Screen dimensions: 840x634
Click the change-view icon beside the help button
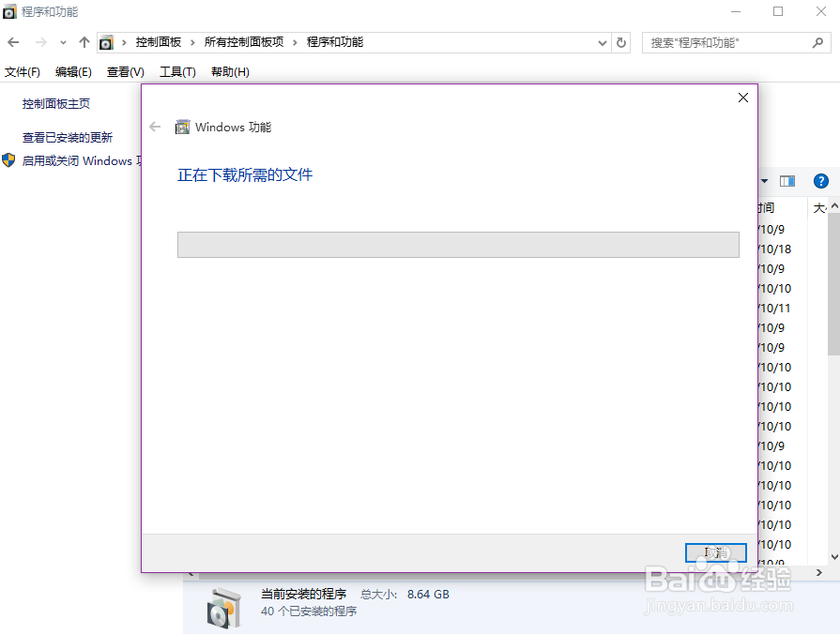787,181
